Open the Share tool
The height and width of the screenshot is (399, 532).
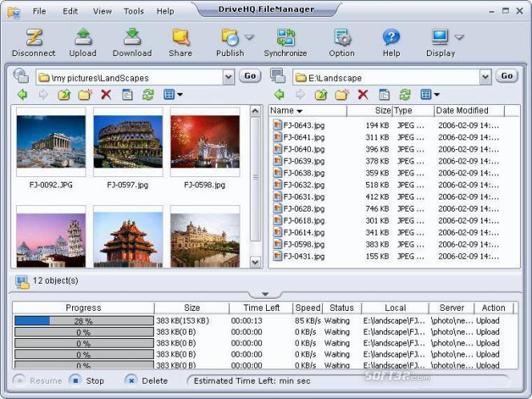(180, 38)
